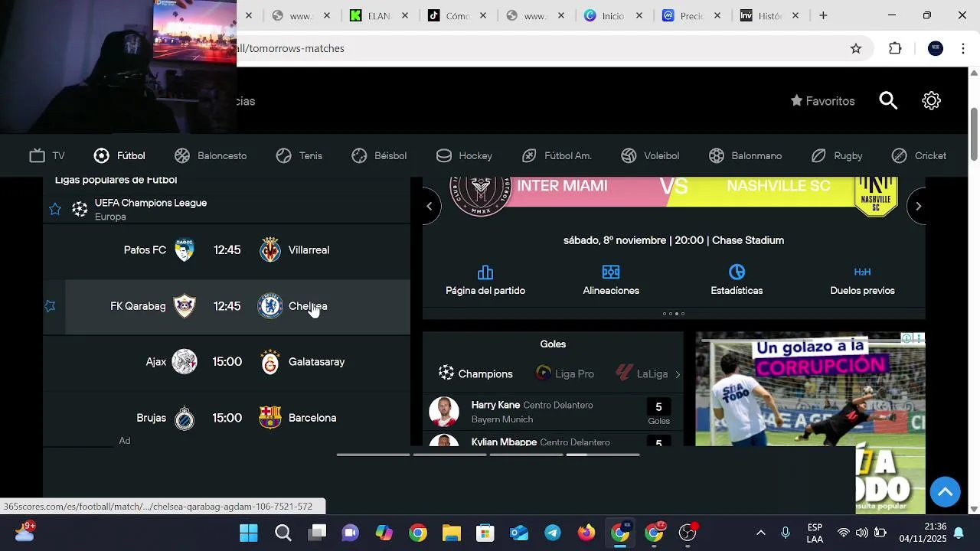980x551 pixels.
Task: Open Cricket section
Action: [919, 156]
